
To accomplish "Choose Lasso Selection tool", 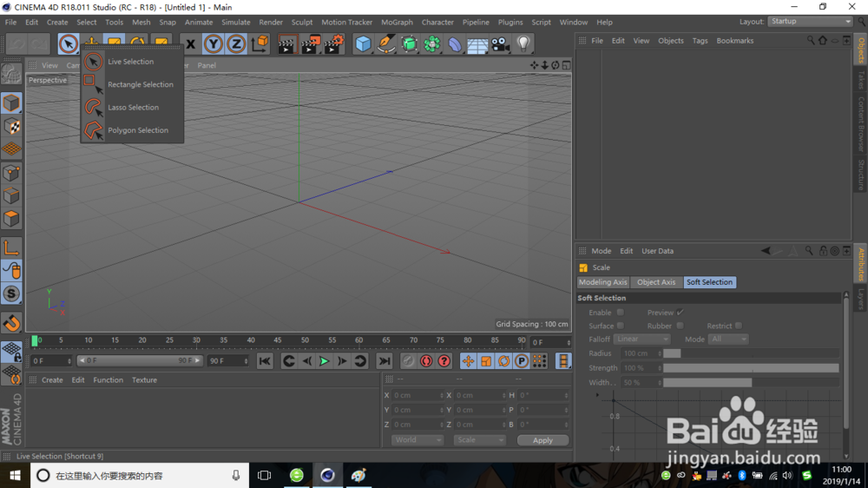I will pyautogui.click(x=132, y=107).
